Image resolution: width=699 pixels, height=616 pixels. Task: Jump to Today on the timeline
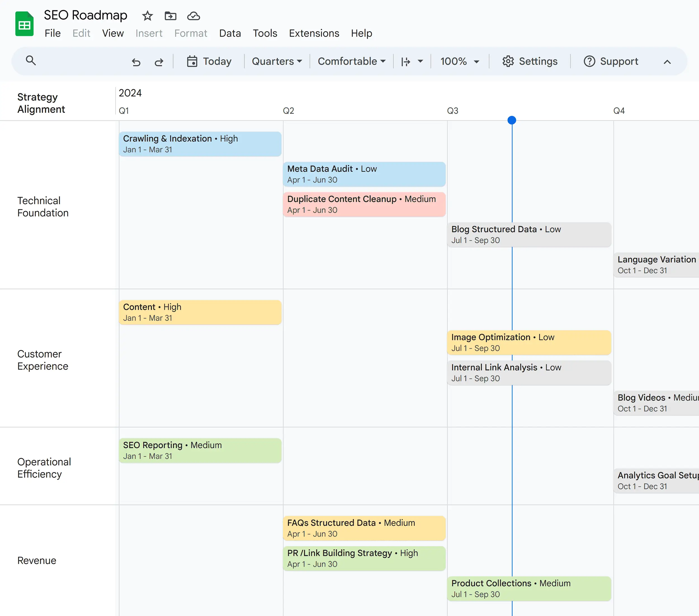click(210, 61)
